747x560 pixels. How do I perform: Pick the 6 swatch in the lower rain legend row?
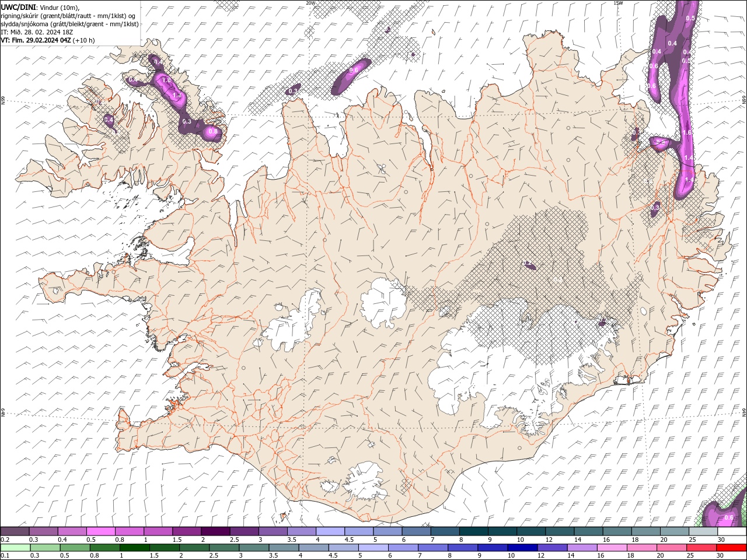[404, 548]
